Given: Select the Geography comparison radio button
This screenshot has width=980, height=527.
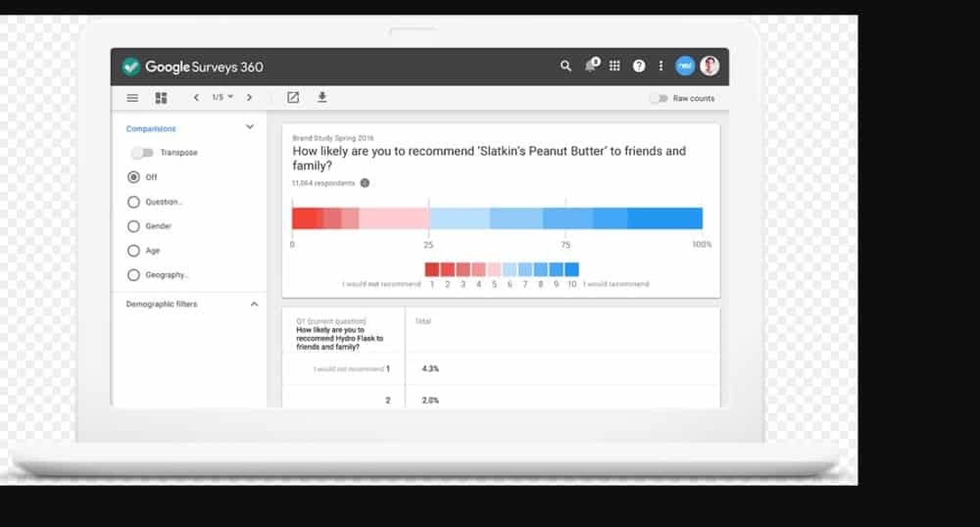Looking at the screenshot, I should click(133, 274).
